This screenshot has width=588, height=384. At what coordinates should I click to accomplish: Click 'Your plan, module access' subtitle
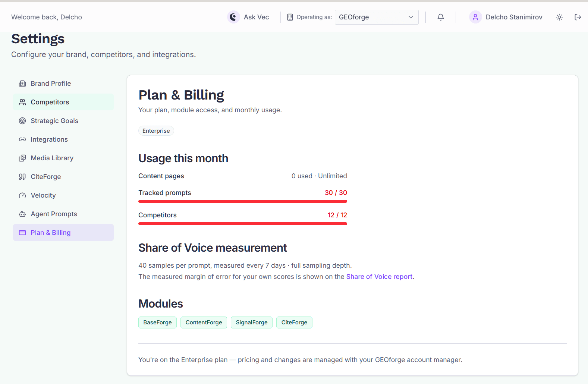point(210,110)
